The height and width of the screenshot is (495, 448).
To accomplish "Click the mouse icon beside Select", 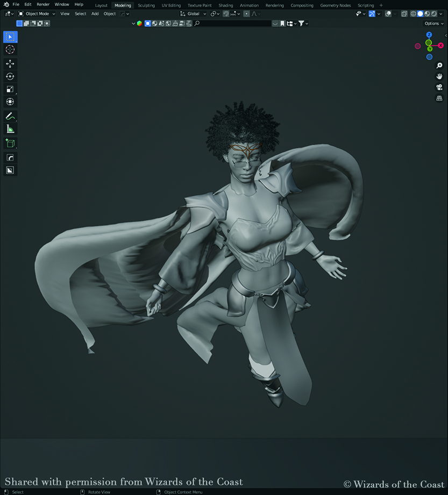I will pyautogui.click(x=6, y=492).
